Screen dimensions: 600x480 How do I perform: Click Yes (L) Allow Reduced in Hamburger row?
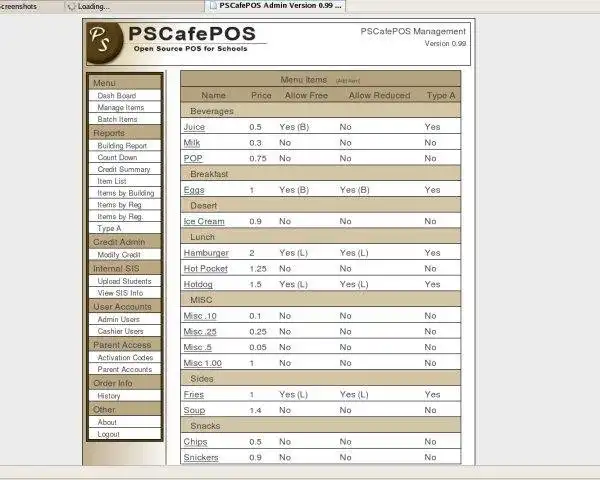[354, 253]
